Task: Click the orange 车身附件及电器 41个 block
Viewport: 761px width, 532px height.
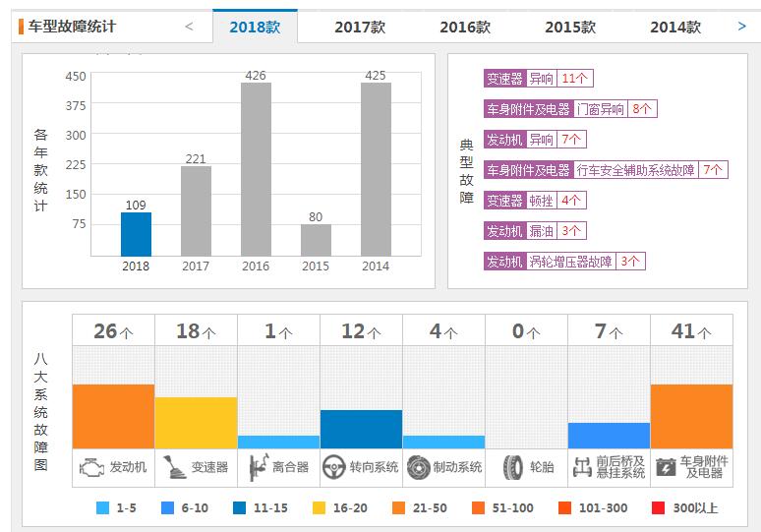Action: pyautogui.click(x=691, y=417)
